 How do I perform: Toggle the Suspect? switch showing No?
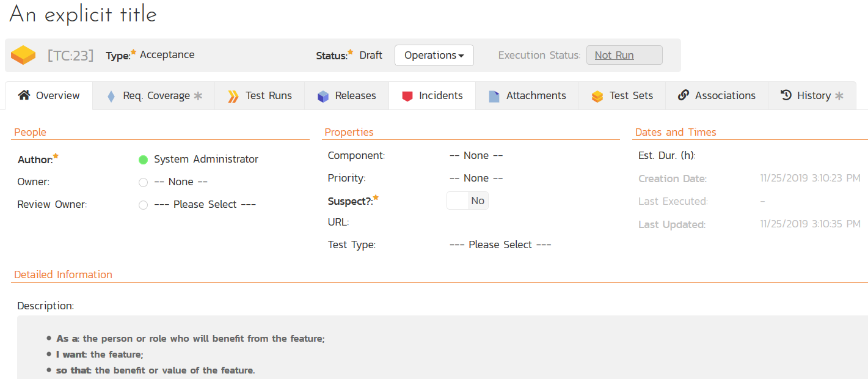pyautogui.click(x=467, y=201)
